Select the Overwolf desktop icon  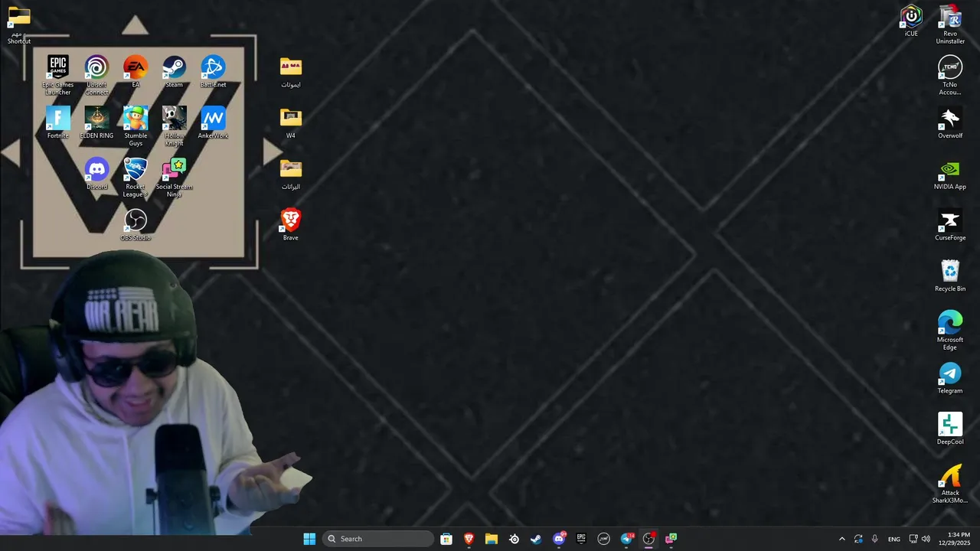coord(950,122)
